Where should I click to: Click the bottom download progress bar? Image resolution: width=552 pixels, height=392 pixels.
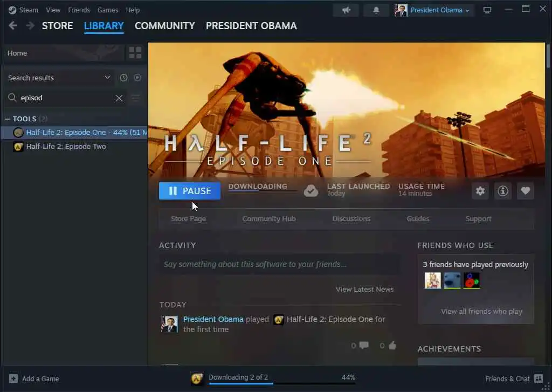[282, 383]
